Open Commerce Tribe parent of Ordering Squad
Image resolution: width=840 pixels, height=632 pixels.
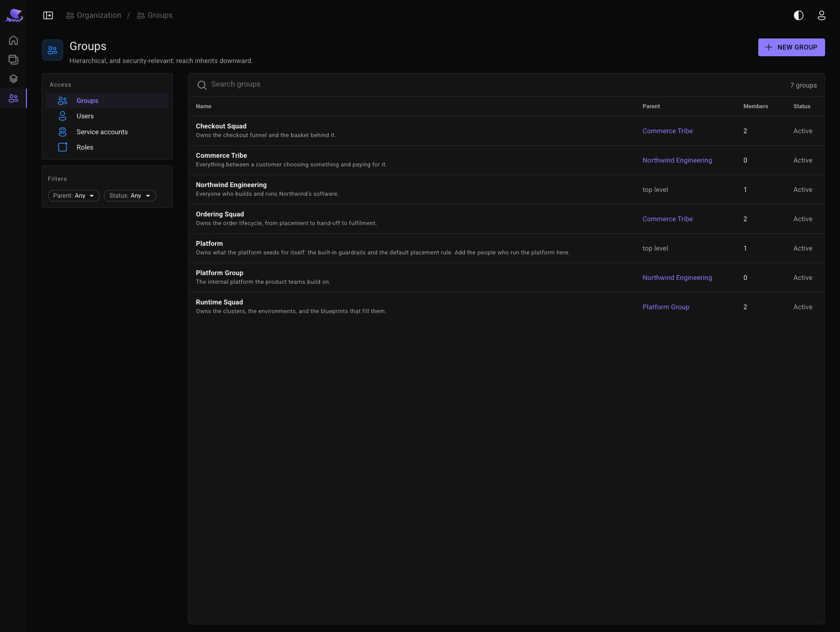[x=667, y=219]
